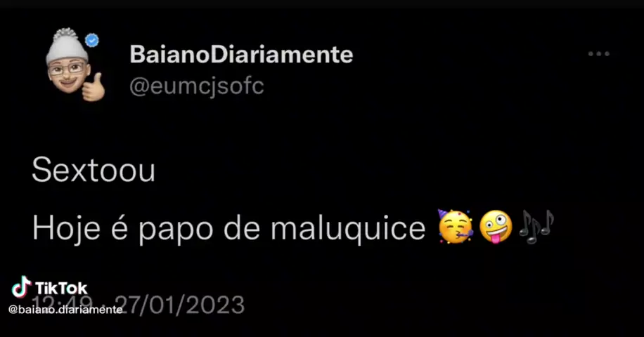
Task: Click the musical notes emoji
Action: coord(536,227)
